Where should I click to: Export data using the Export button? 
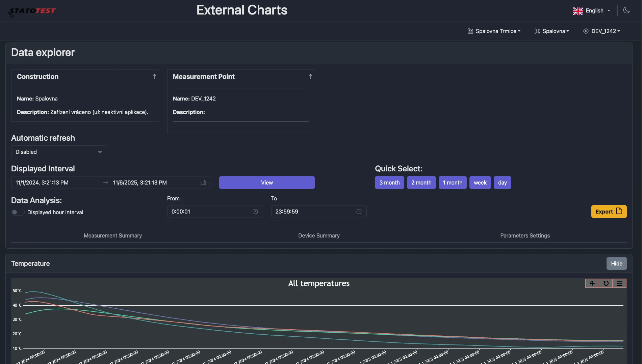pyautogui.click(x=609, y=212)
